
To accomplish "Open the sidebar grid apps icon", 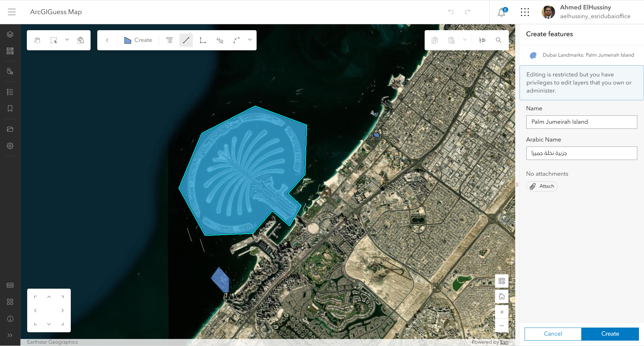I will (x=10, y=302).
